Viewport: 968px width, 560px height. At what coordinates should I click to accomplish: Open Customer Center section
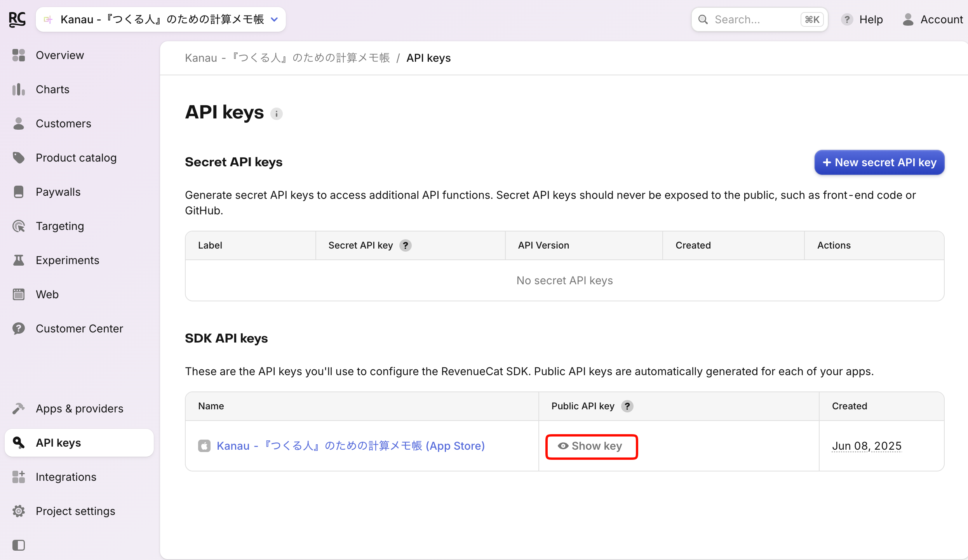(79, 329)
